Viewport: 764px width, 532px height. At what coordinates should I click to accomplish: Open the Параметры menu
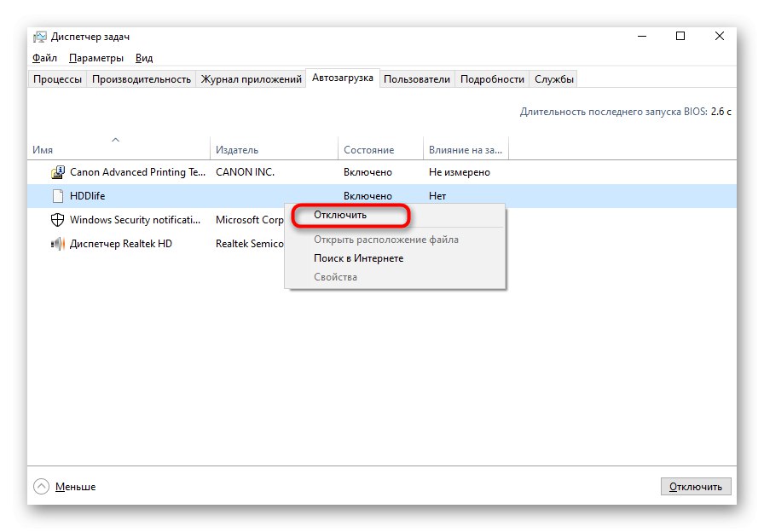(96, 58)
